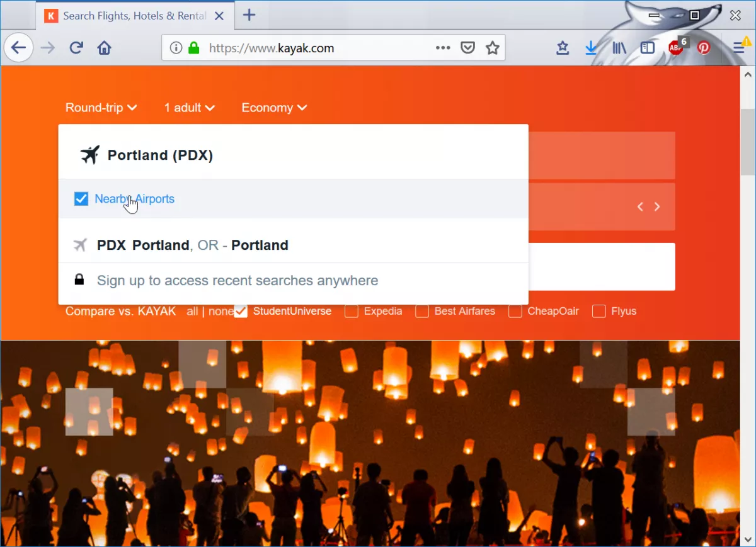Tick the CheapOair checkbox
This screenshot has height=547, width=756.
point(515,311)
